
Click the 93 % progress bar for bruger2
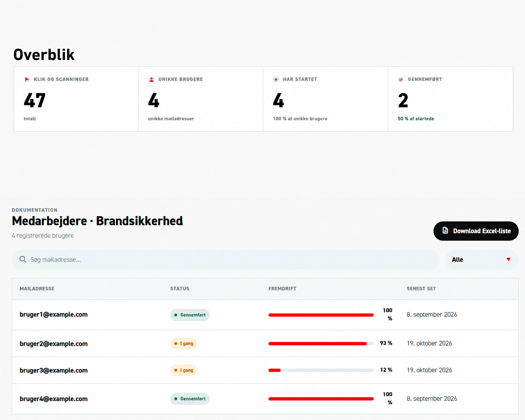coord(321,343)
